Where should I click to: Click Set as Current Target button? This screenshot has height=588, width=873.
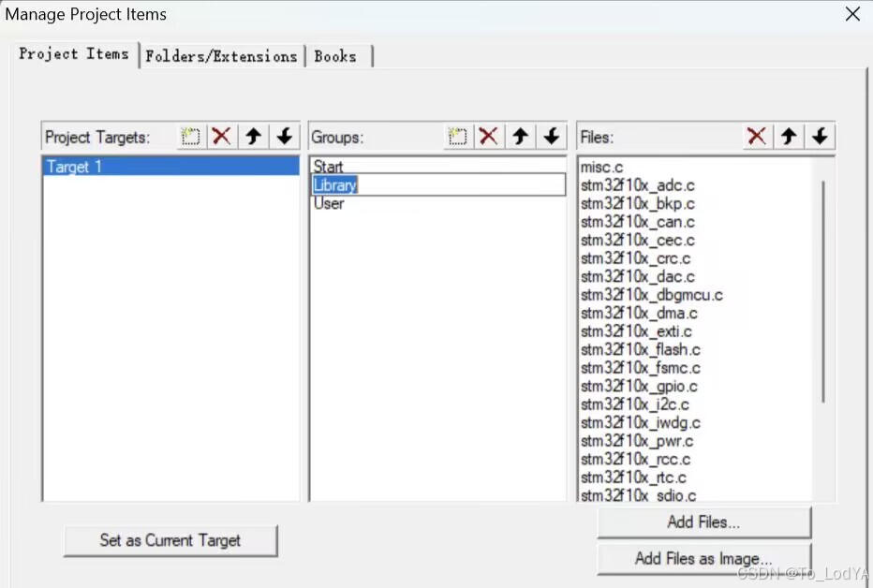click(x=170, y=540)
